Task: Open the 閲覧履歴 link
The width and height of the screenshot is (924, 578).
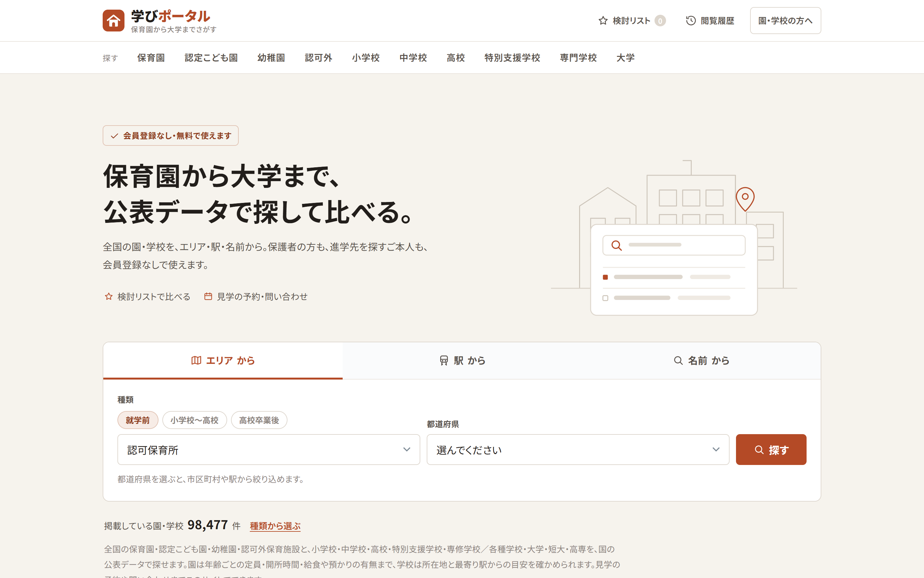Action: [710, 21]
